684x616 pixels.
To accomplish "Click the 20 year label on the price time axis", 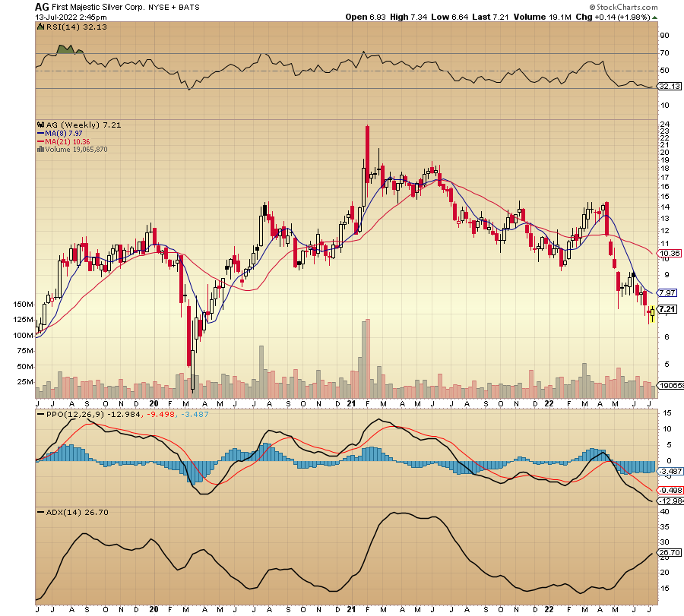I will coord(154,403).
